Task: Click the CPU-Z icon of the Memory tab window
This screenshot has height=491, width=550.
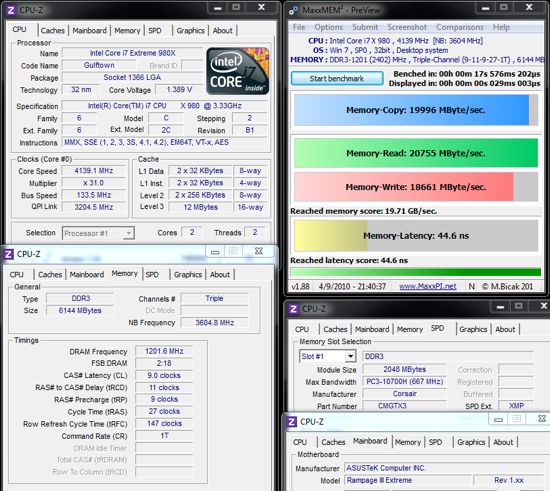Action: 8,254
